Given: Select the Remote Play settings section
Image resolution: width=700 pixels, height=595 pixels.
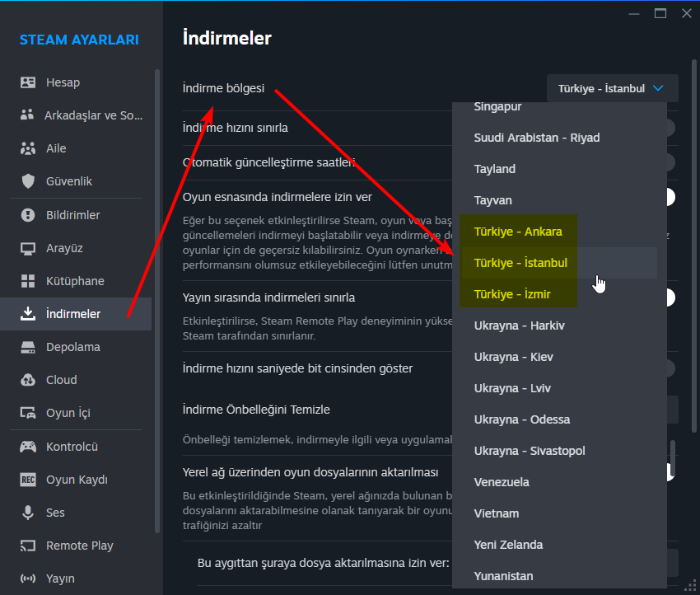Looking at the screenshot, I should point(76,546).
